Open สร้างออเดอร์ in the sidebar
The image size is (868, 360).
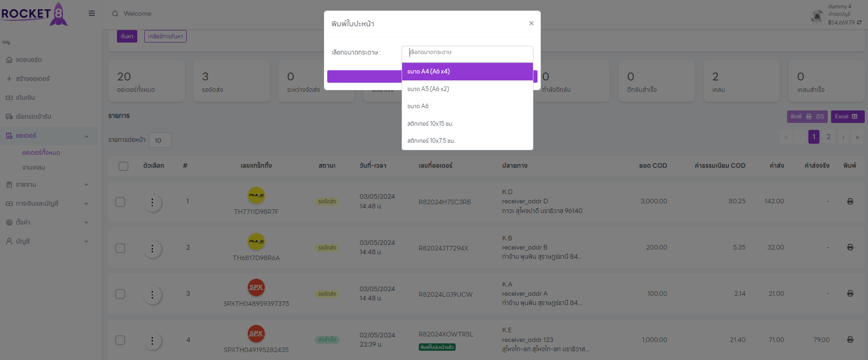tap(49, 79)
